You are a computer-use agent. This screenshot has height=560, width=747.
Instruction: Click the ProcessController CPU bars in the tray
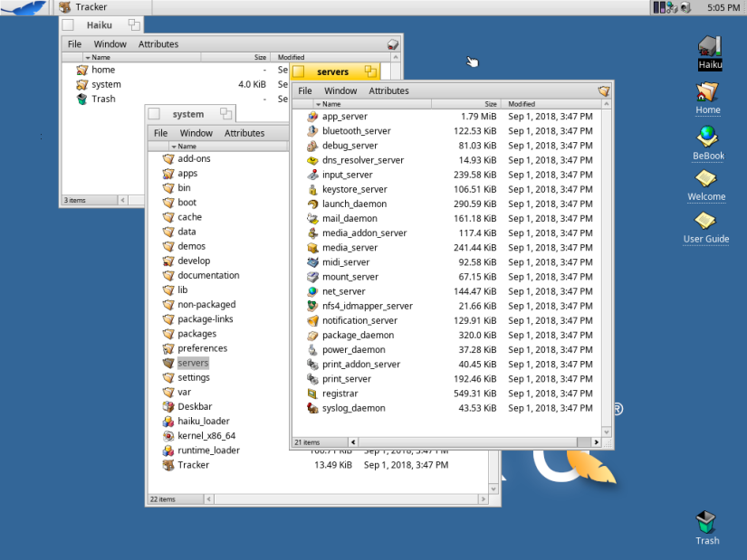tap(657, 7)
